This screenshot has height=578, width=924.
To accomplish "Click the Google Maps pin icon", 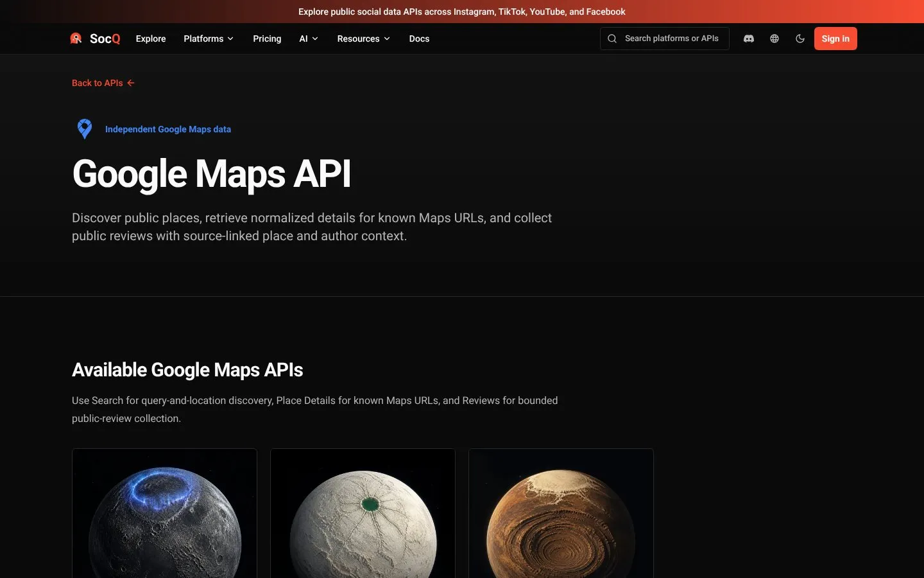I will [85, 129].
